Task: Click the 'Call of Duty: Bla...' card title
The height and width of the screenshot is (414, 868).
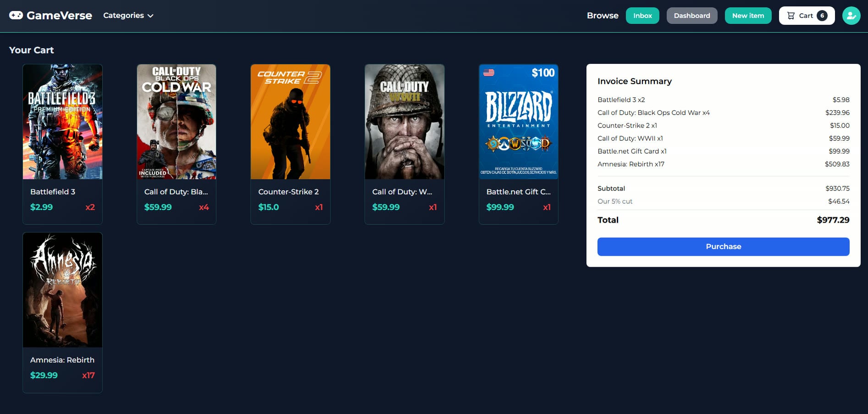Action: [176, 192]
